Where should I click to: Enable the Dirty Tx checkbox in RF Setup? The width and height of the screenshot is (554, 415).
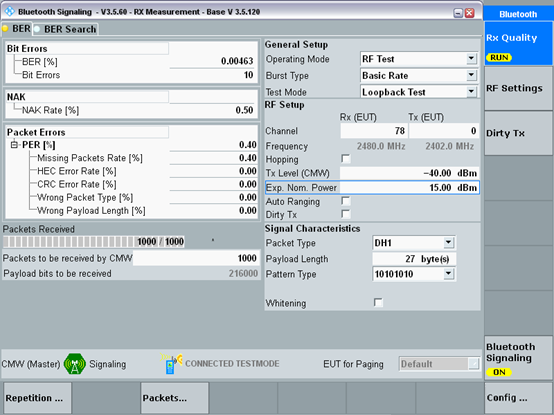[346, 214]
